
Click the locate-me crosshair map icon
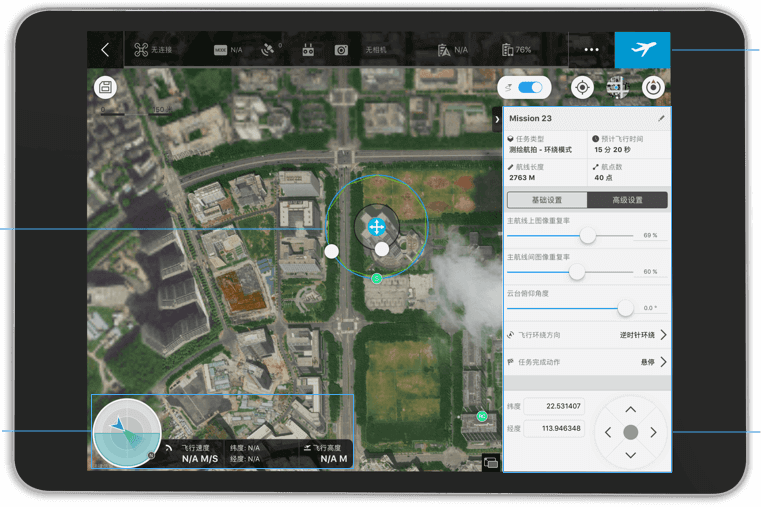coord(582,88)
